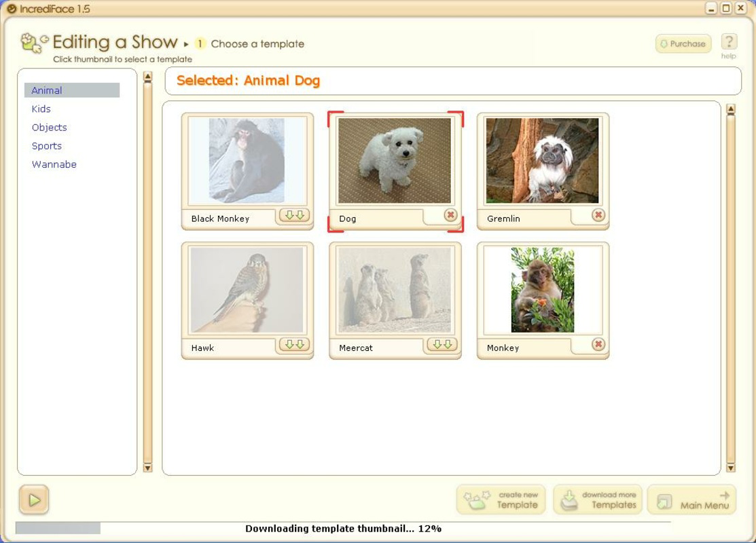Image resolution: width=756 pixels, height=543 pixels.
Task: Create a new Template
Action: (x=501, y=500)
